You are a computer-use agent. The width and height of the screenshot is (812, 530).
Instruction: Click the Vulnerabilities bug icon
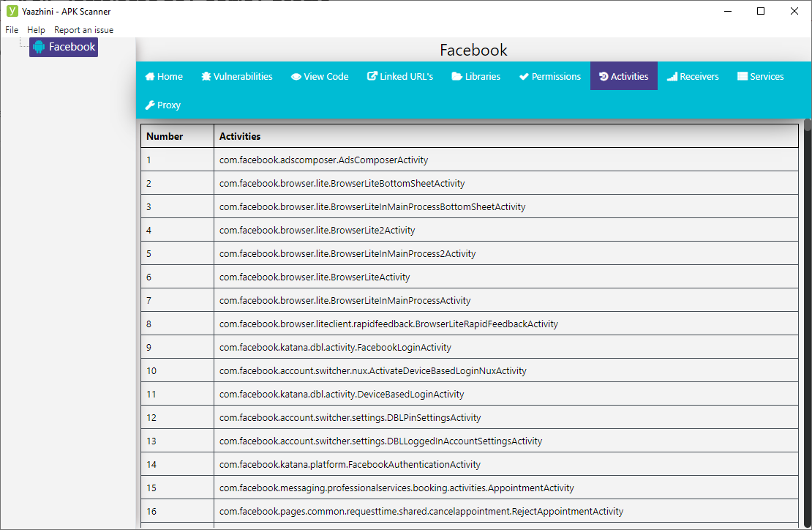206,77
